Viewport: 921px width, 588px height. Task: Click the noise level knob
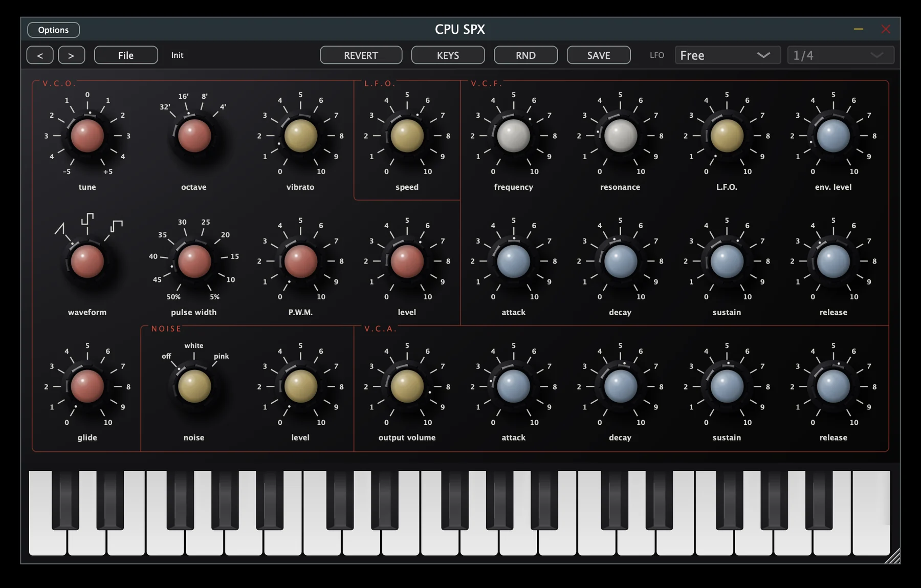tap(300, 386)
